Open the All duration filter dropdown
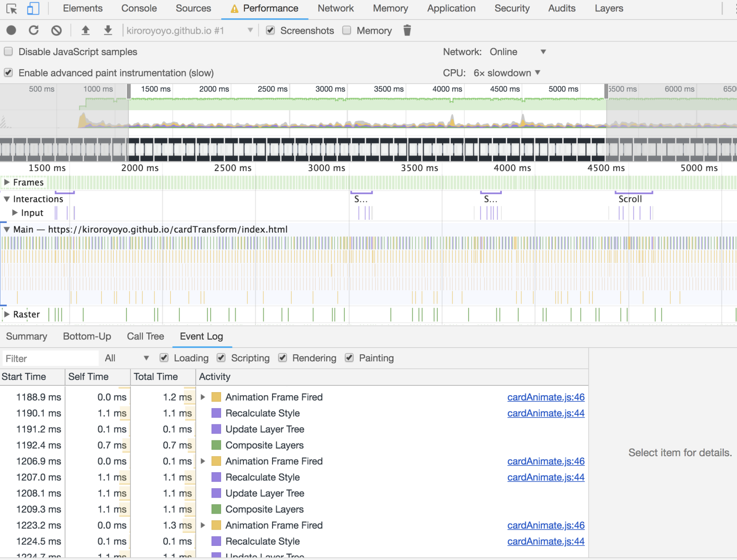Screen dimensions: 737x560 coord(127,358)
